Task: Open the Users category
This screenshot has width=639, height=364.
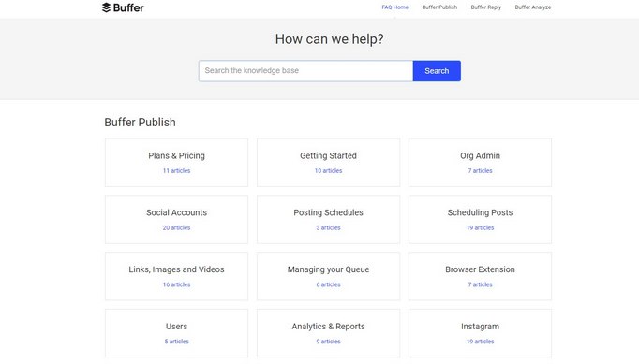Action: (x=176, y=333)
